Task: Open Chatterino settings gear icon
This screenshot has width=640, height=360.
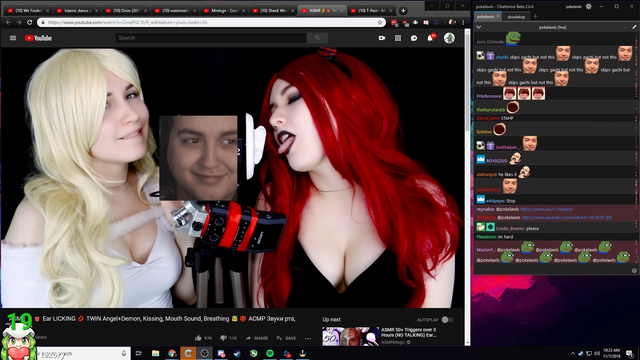Action: 589,6
